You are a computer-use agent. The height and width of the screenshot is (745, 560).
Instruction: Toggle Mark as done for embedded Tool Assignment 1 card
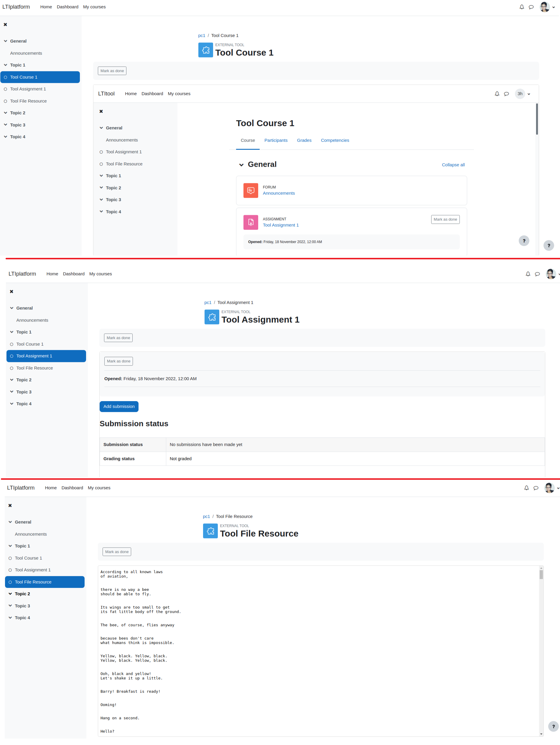tap(445, 219)
